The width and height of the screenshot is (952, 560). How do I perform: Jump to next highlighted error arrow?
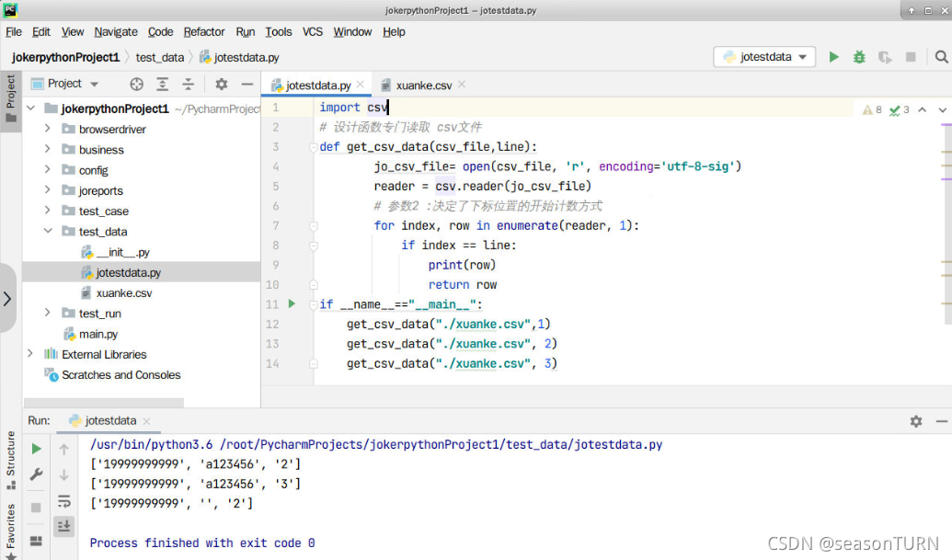tap(942, 109)
